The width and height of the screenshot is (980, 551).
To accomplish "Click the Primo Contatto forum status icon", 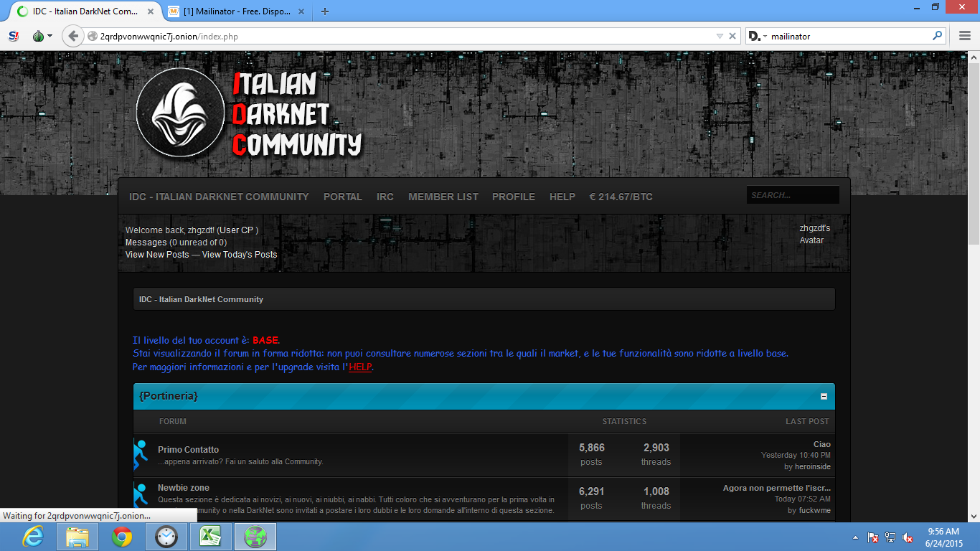I will pos(141,455).
